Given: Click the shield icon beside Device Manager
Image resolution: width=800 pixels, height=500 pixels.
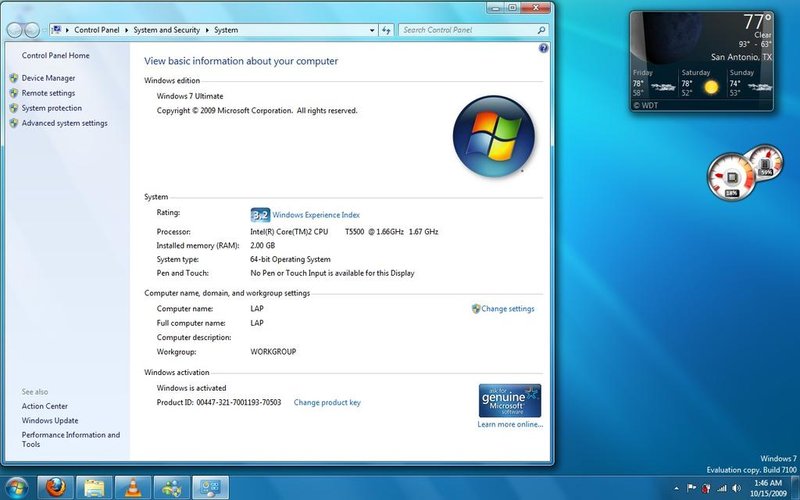Looking at the screenshot, I should coord(14,78).
